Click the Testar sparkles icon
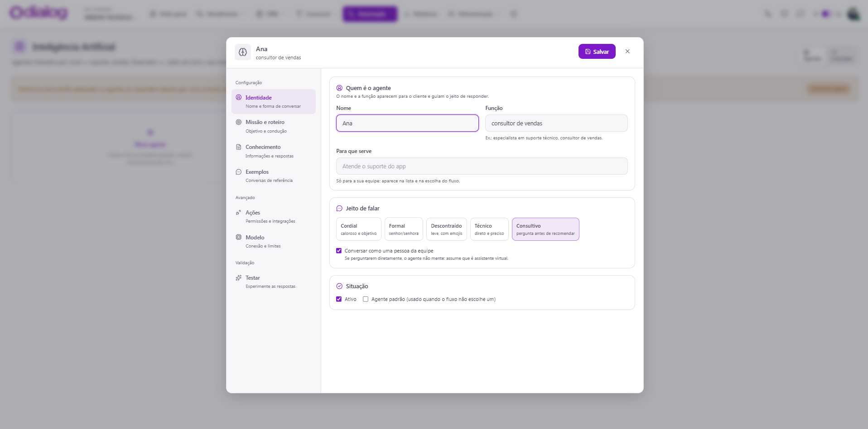 (239, 278)
